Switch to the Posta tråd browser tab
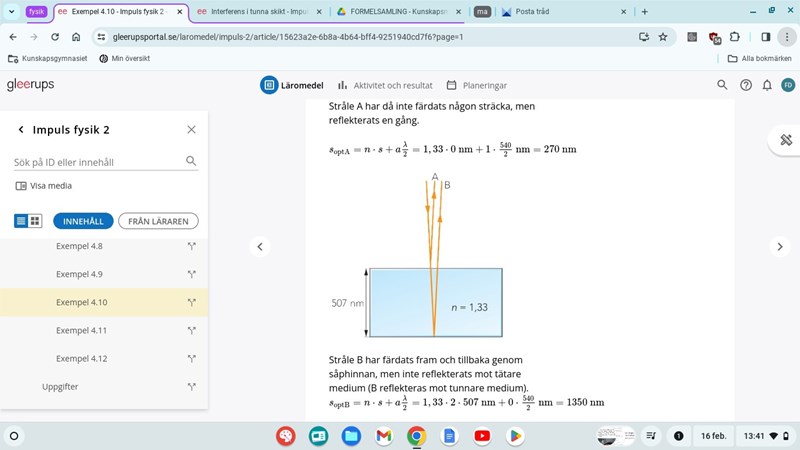 [560, 11]
